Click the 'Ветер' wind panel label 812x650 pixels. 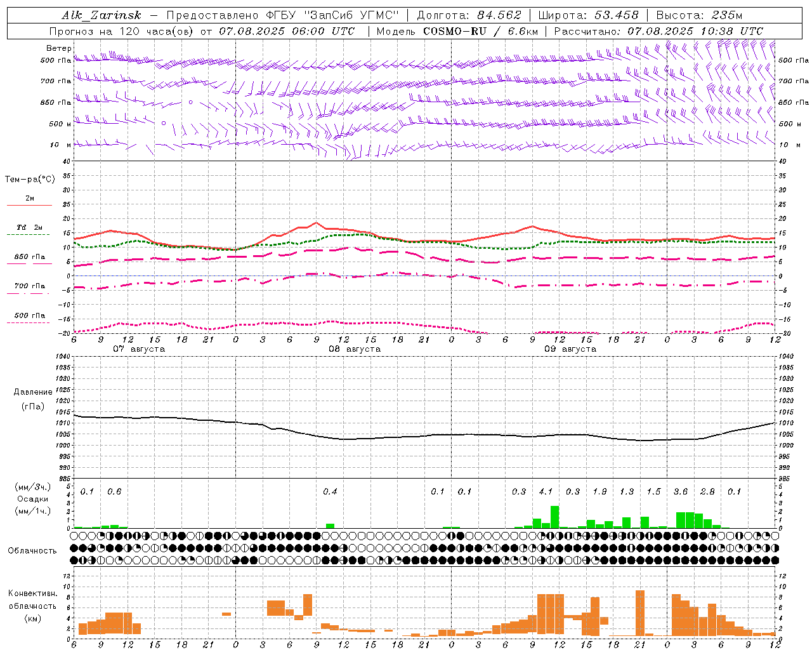pos(59,48)
